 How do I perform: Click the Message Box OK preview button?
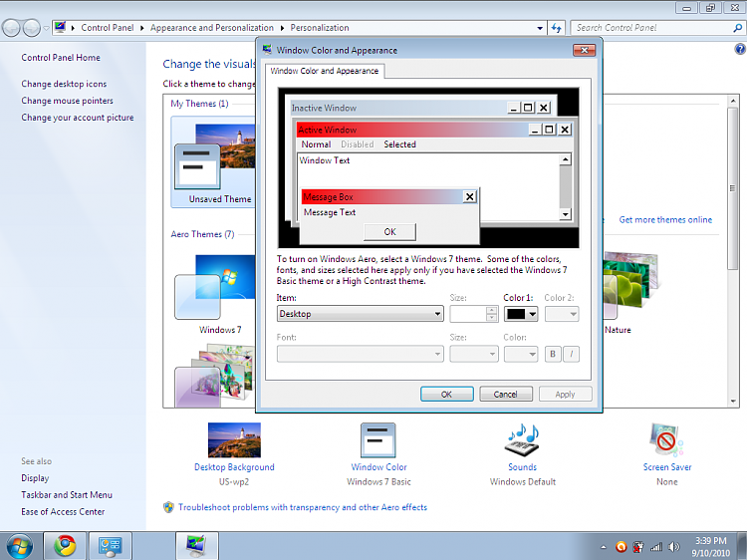click(x=389, y=231)
